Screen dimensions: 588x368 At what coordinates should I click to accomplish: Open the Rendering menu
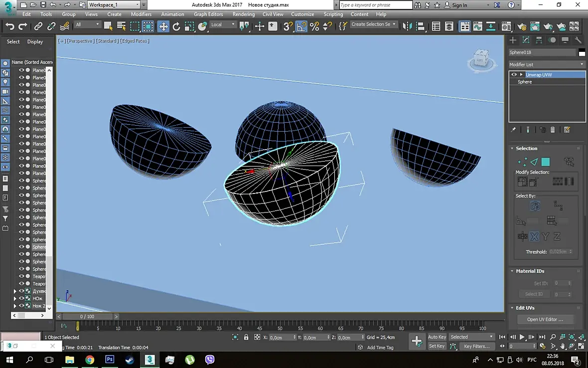coord(243,14)
